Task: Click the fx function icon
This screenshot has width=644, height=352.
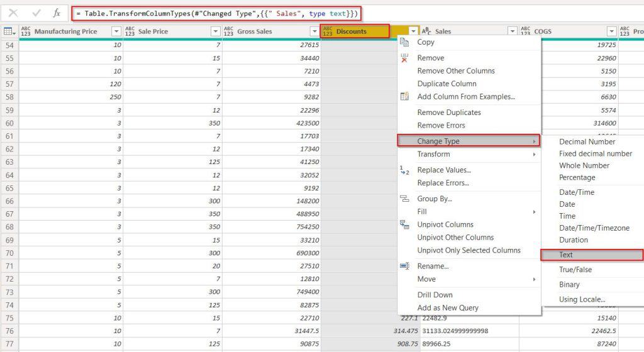Action: (x=57, y=13)
